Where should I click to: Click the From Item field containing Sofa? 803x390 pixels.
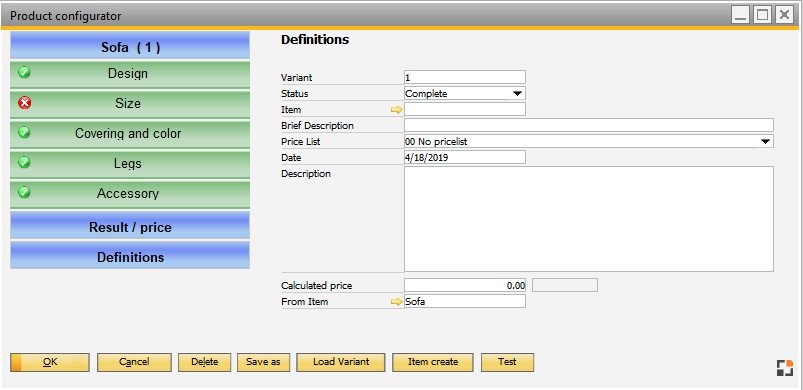(465, 301)
